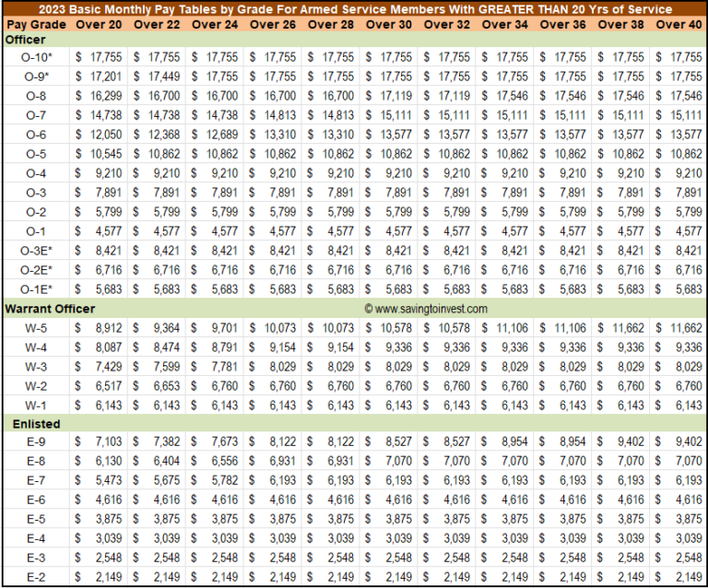Click E-9 Over 40 cell showing 9,402

pyautogui.click(x=678, y=441)
